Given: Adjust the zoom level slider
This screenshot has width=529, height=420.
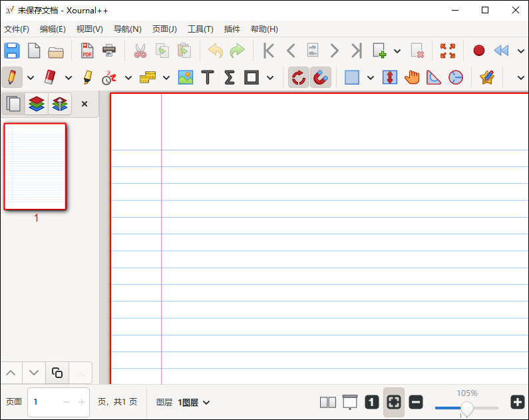Looking at the screenshot, I should coord(467,407).
